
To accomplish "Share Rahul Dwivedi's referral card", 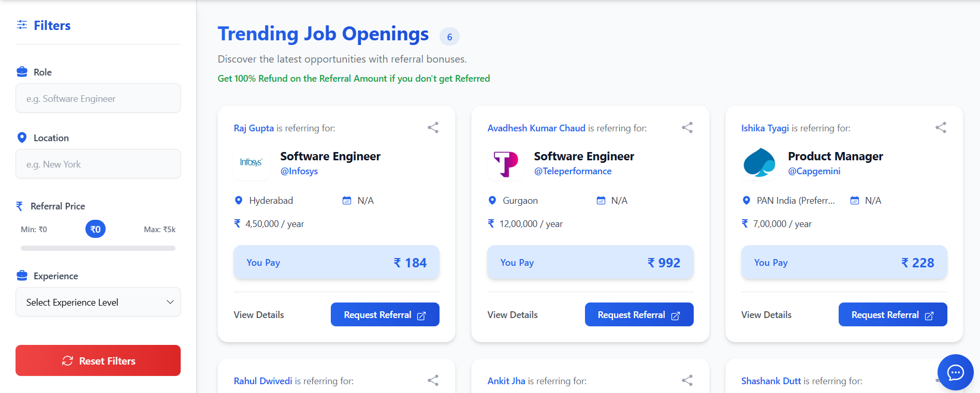I will coord(433,381).
